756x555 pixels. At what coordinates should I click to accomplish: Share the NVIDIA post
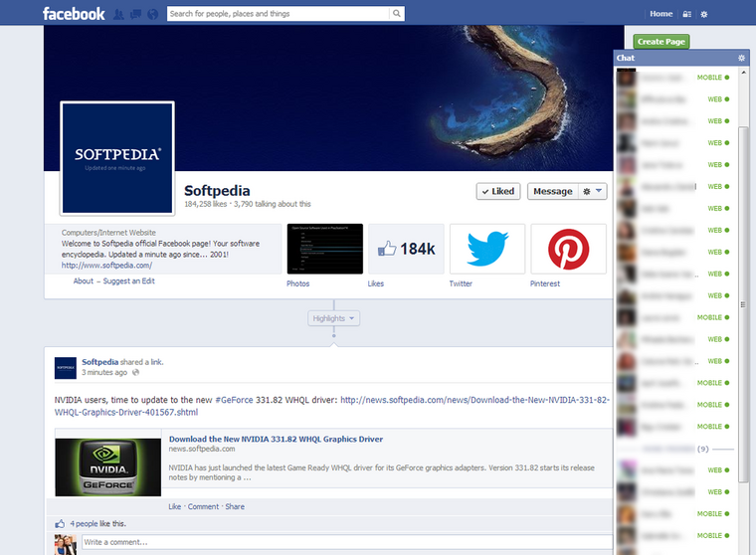235,507
